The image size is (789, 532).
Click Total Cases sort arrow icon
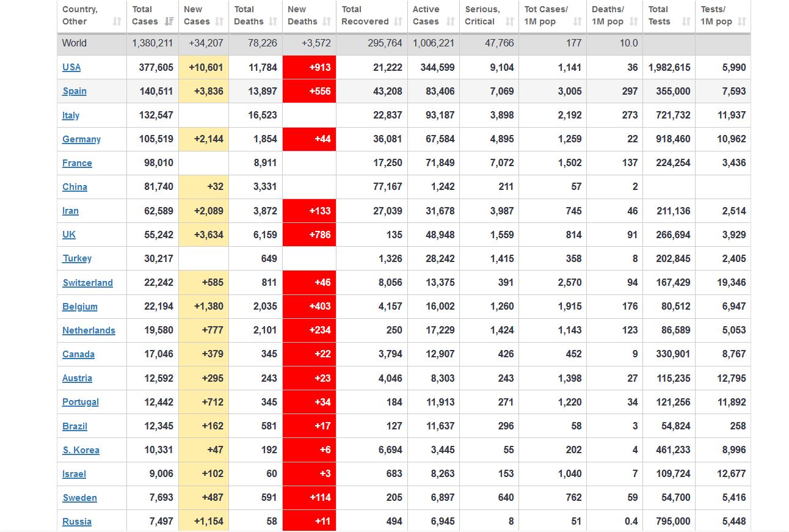pos(169,22)
